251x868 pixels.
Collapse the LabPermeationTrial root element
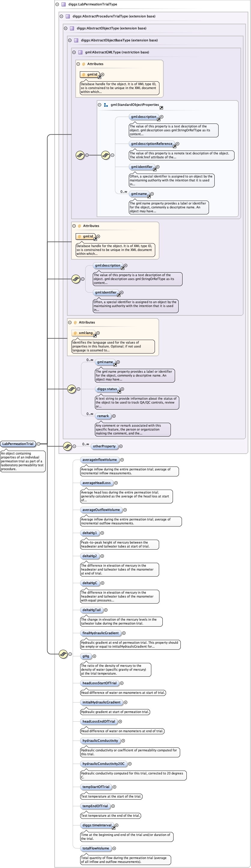(38, 444)
